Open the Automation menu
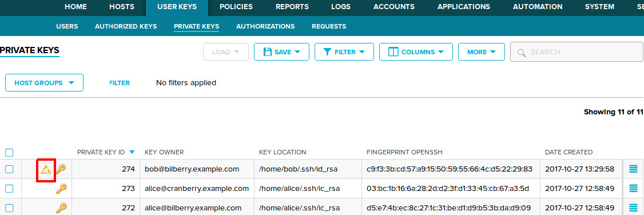This screenshot has width=644, height=215. (538, 6)
